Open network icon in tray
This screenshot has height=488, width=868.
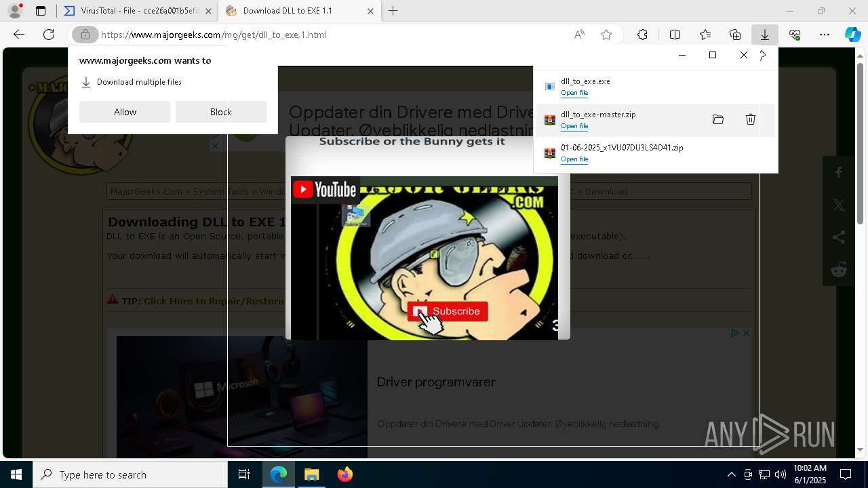(764, 474)
